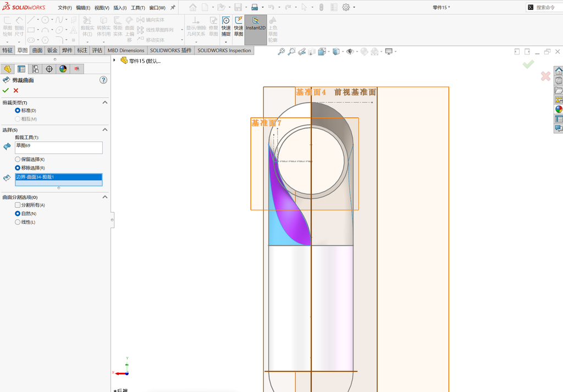Screen dimensions: 563x392
Task: Open the Print dropdown arrow
Action: 262,7
